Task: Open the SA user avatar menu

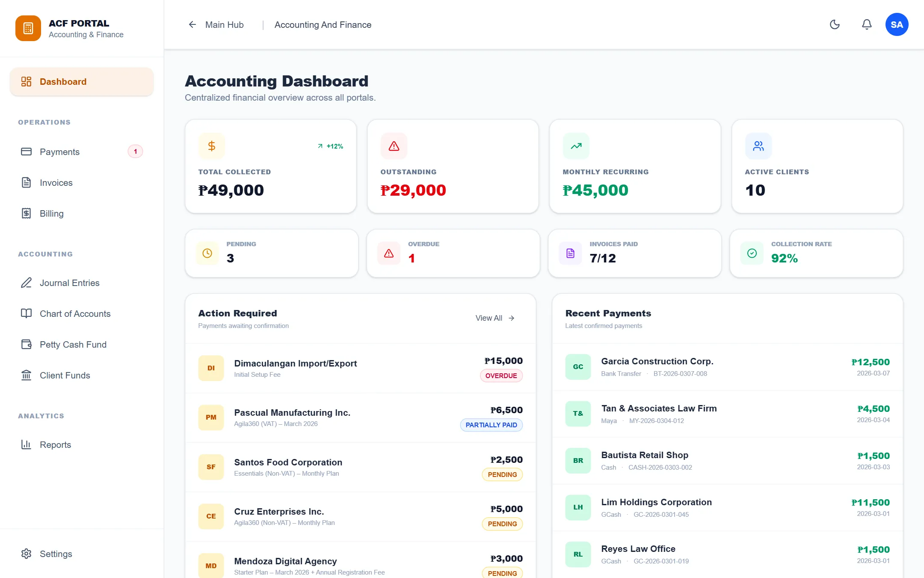Action: point(897,24)
